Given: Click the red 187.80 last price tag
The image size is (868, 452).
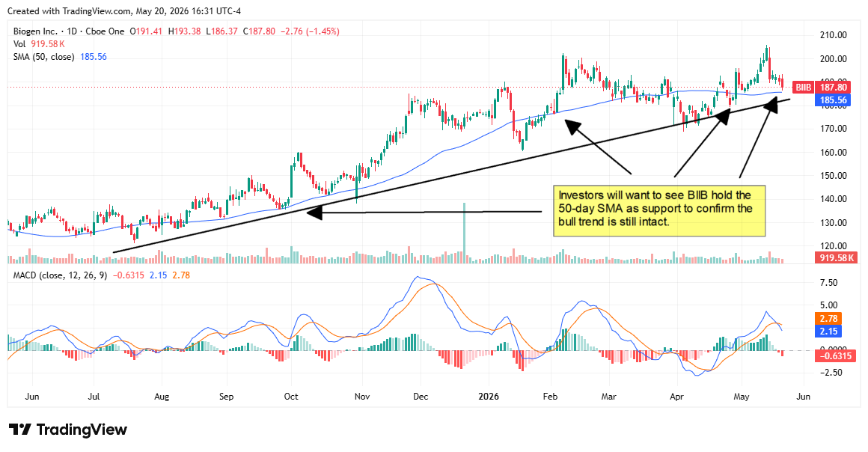Looking at the screenshot, I should point(833,88).
